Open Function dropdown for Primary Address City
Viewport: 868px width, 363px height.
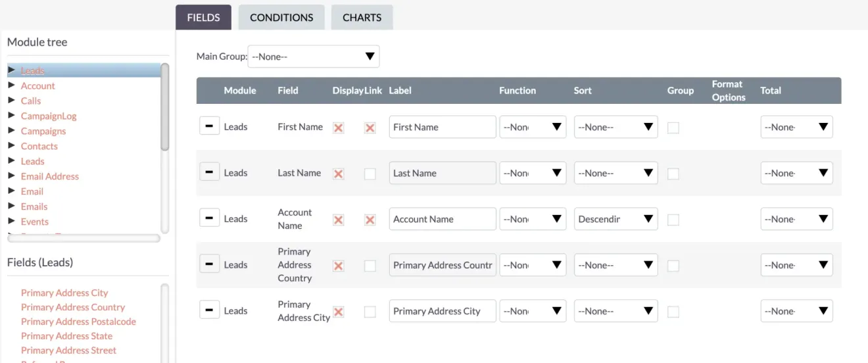pyautogui.click(x=533, y=311)
